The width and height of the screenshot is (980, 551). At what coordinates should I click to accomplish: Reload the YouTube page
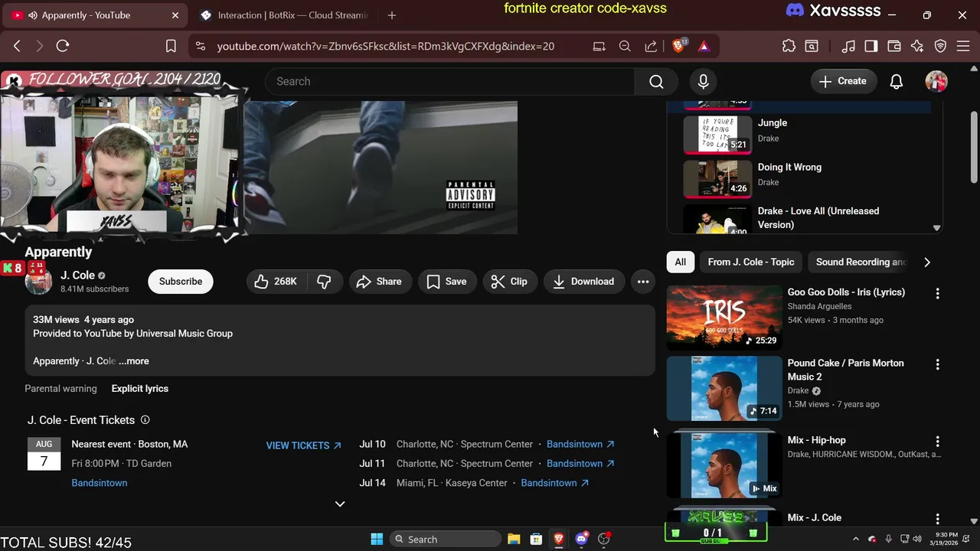coord(63,46)
